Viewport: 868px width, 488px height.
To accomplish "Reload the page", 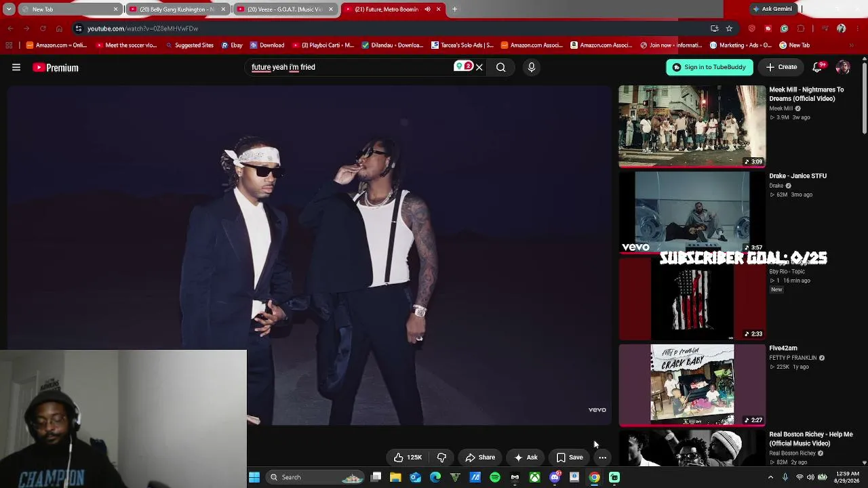I will (43, 28).
